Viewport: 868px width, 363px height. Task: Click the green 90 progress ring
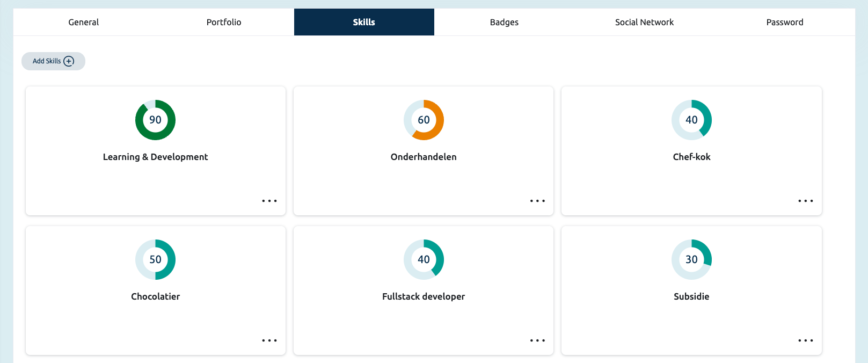click(x=155, y=120)
